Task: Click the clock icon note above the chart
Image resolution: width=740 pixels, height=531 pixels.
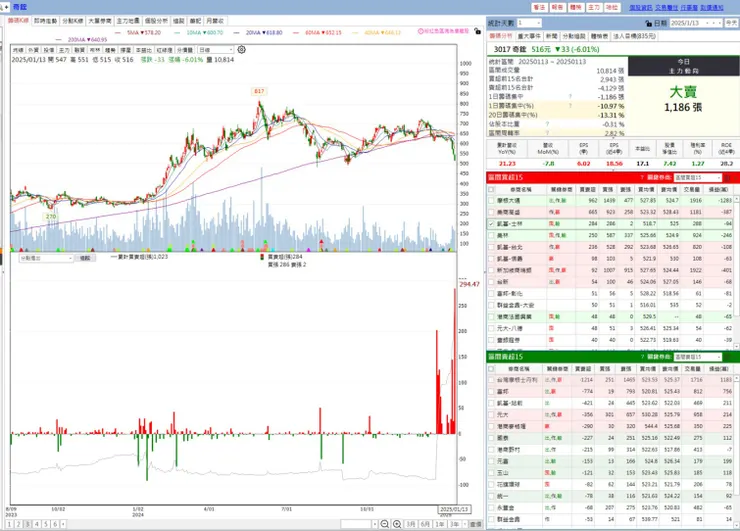Action: click(420, 31)
